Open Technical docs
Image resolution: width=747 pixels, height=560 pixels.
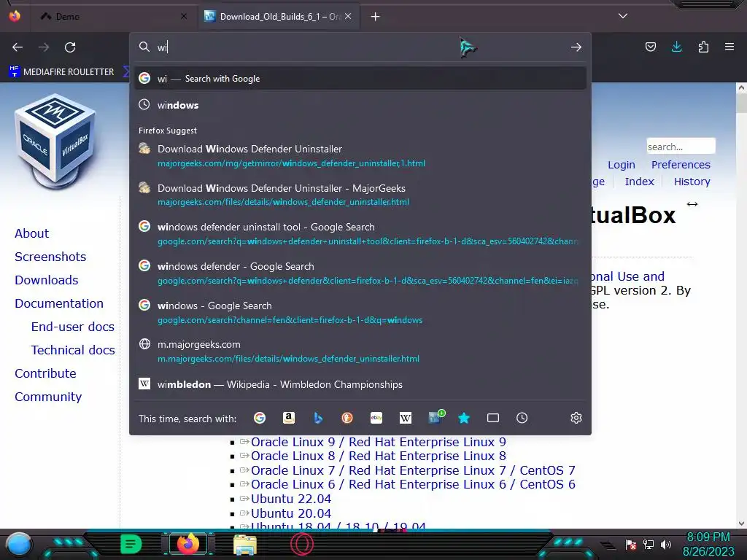pyautogui.click(x=73, y=350)
